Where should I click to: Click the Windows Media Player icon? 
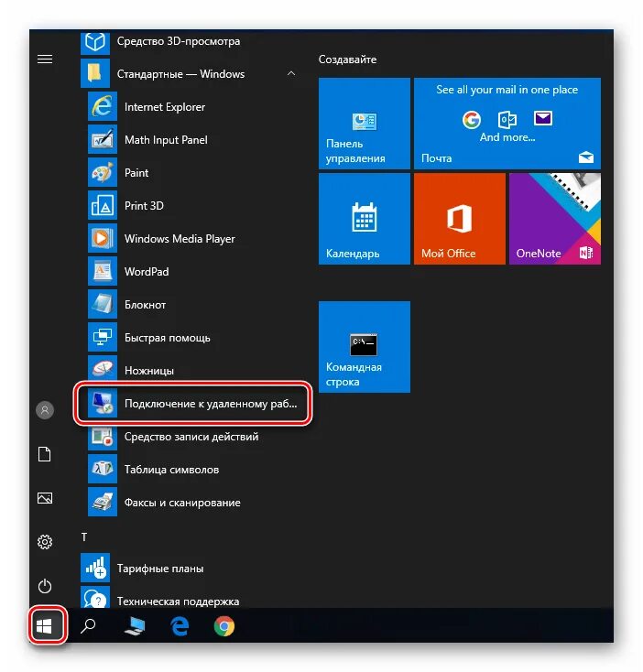tap(103, 239)
